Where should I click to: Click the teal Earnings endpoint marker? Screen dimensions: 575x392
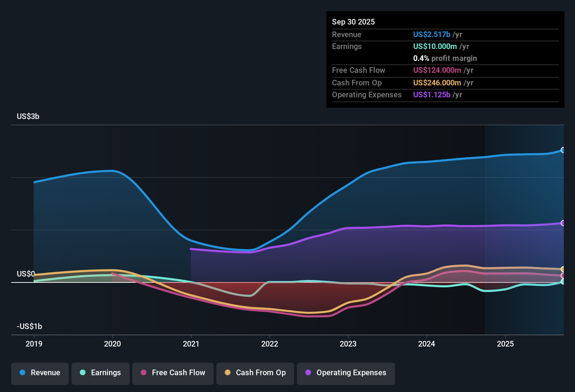click(563, 282)
